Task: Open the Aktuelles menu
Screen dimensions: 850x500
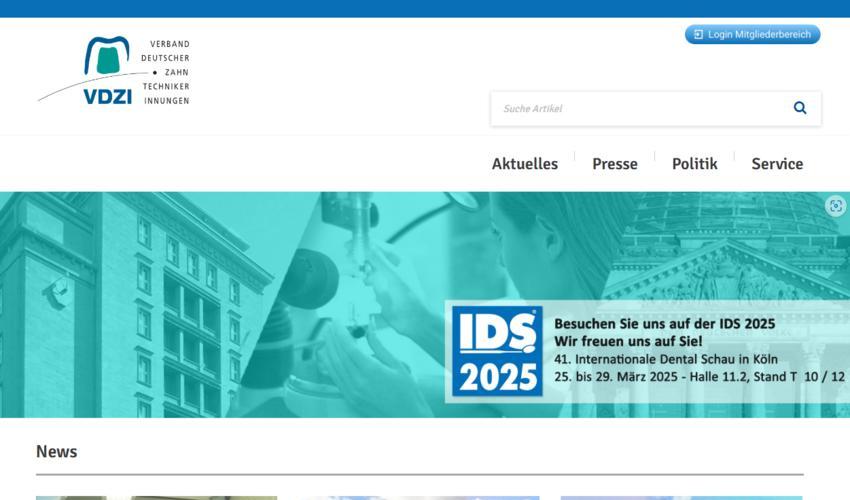Action: (525, 164)
